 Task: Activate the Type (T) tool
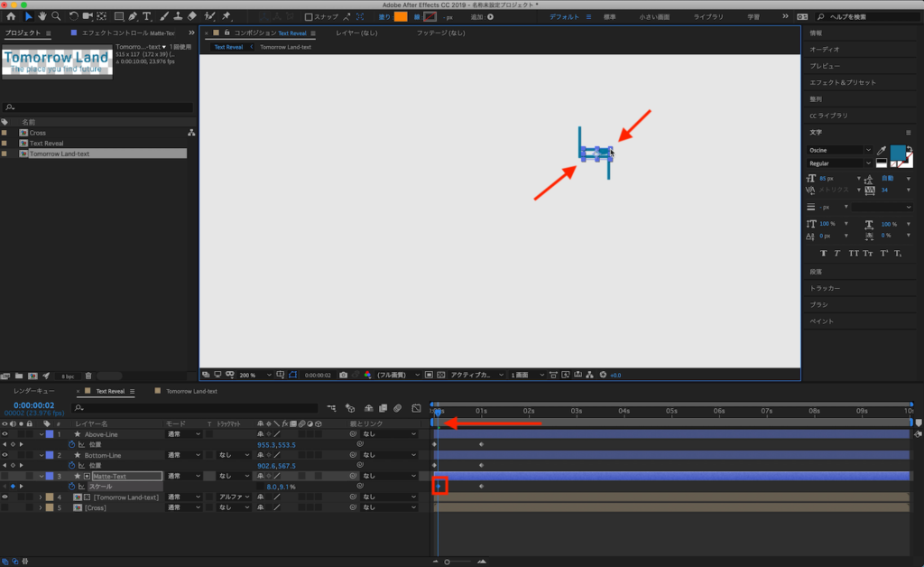(x=147, y=16)
